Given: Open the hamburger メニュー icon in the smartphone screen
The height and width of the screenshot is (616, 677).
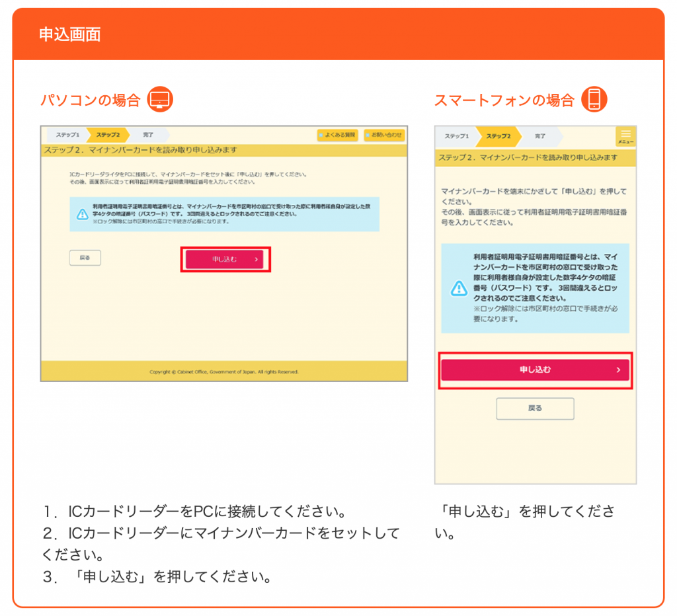Looking at the screenshot, I should click(x=625, y=136).
